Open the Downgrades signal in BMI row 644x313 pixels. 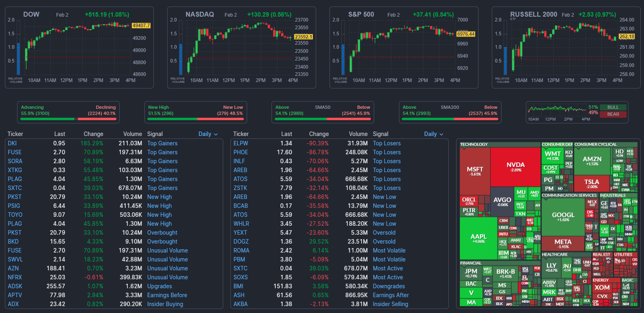point(389,286)
